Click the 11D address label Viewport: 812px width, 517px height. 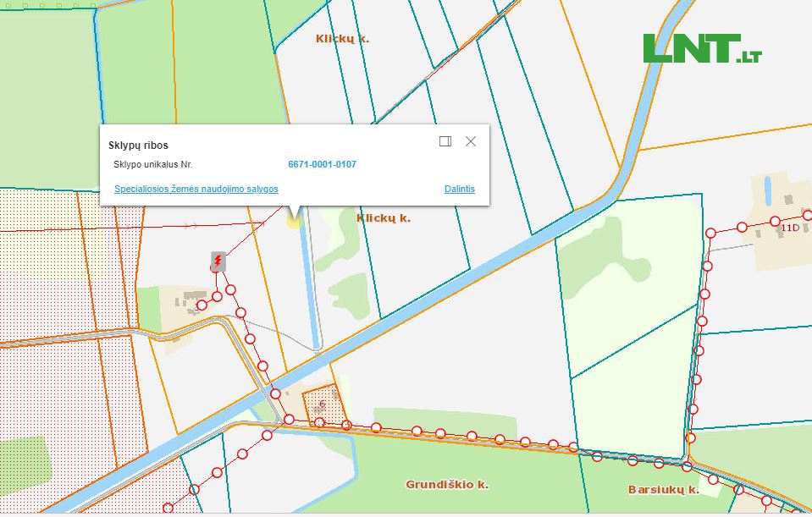tap(789, 228)
